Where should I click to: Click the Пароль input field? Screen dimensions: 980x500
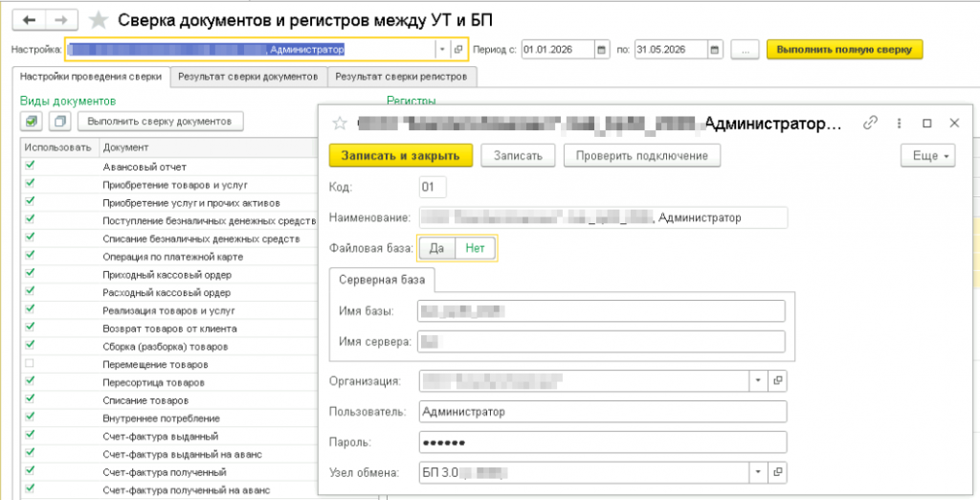(603, 443)
